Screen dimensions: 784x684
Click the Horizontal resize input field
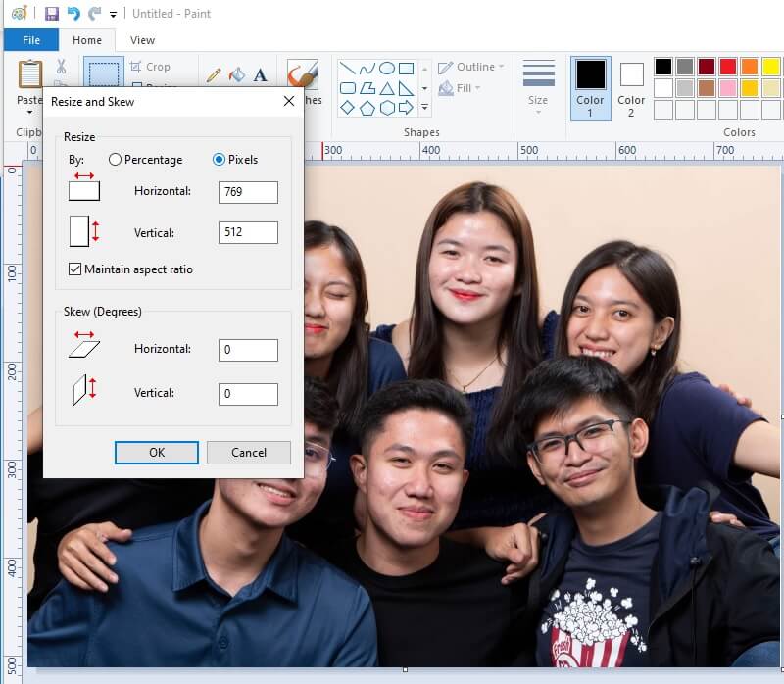click(x=247, y=192)
